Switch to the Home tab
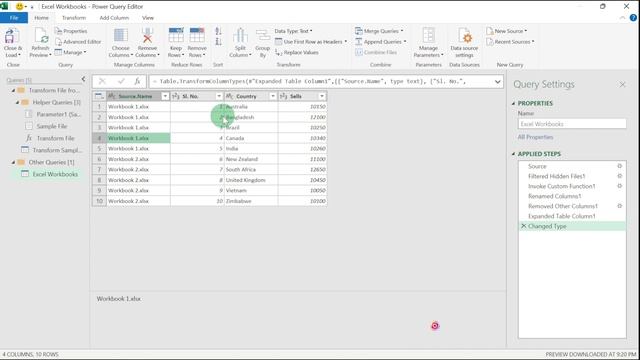640x360 pixels. coord(41,18)
